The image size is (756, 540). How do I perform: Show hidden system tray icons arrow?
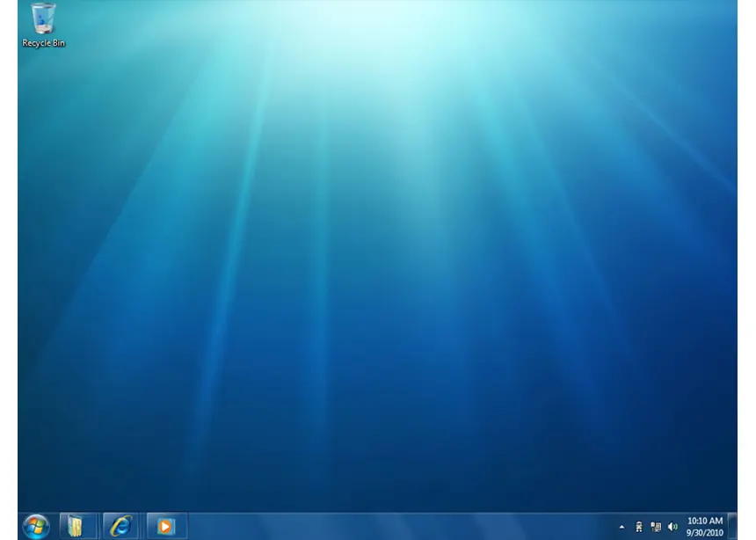pyautogui.click(x=622, y=527)
